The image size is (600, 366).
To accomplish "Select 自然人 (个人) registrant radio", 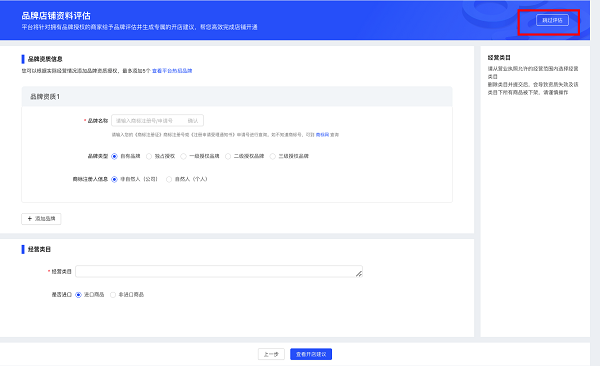I will pyautogui.click(x=169, y=179).
